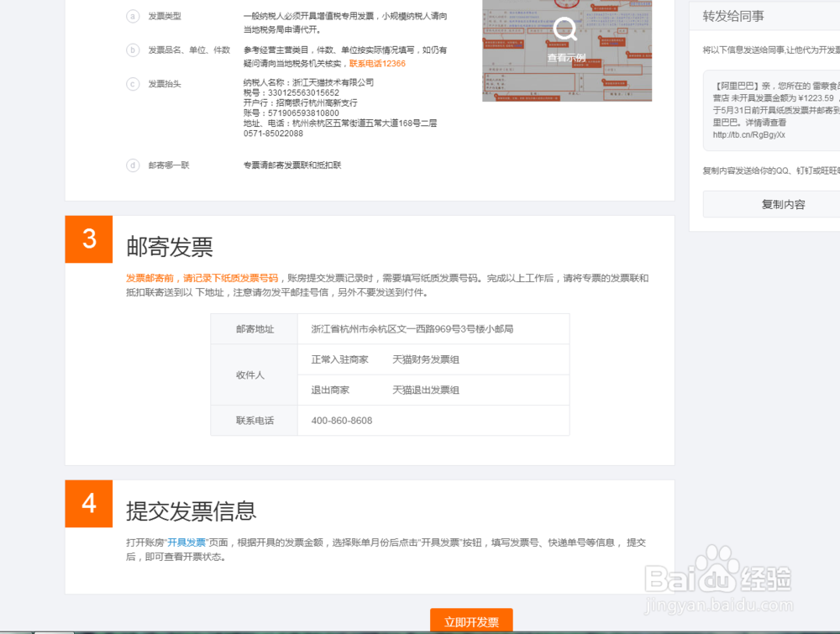Click the 发票抬头 label
This screenshot has width=840, height=634.
click(x=165, y=84)
